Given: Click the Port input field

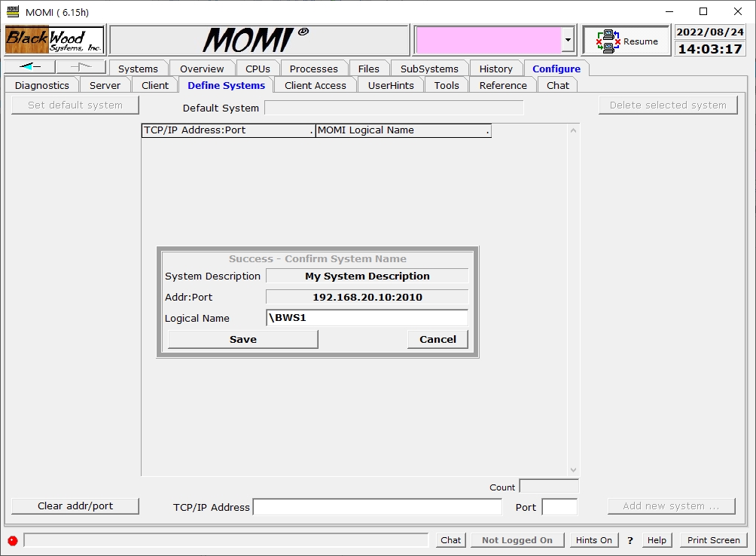Looking at the screenshot, I should point(559,507).
